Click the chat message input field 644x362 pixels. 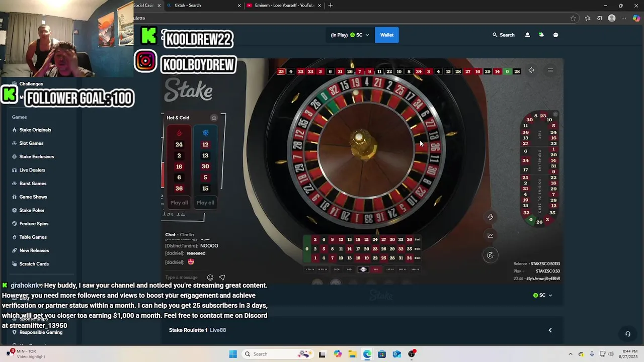[x=184, y=278]
